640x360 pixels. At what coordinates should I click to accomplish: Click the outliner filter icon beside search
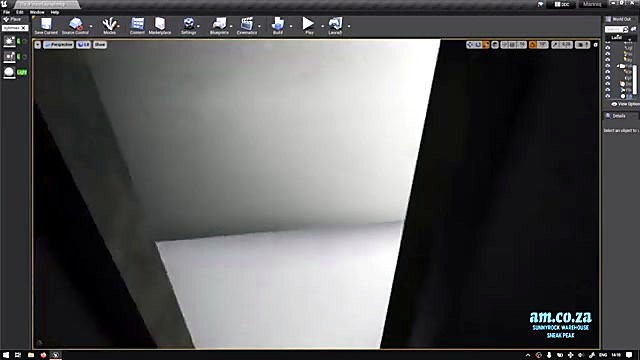pyautogui.click(x=633, y=29)
